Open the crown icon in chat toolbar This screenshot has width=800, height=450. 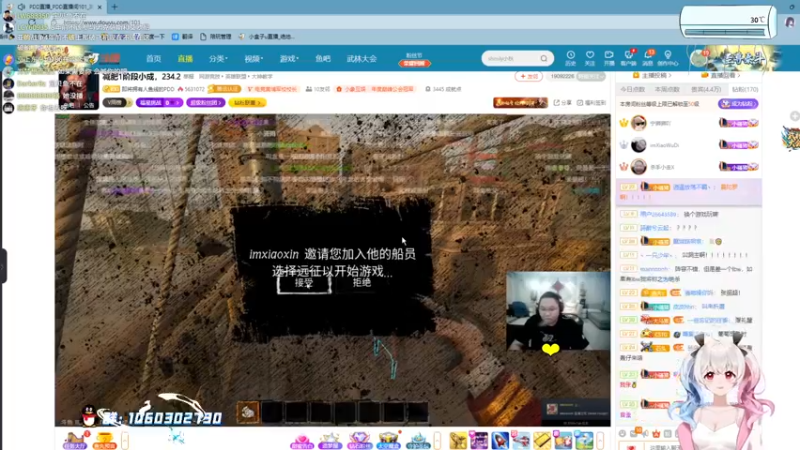pos(656,434)
